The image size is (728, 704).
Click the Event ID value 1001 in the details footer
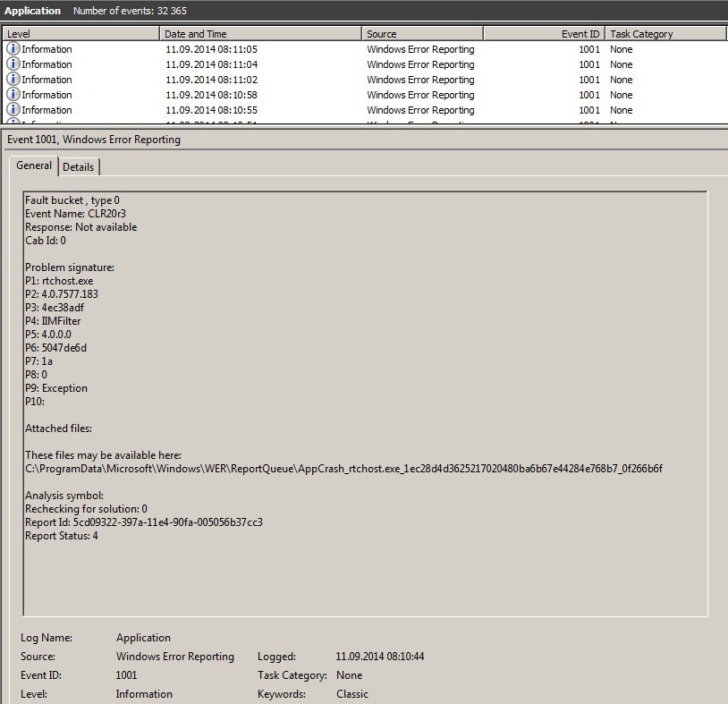(126, 675)
